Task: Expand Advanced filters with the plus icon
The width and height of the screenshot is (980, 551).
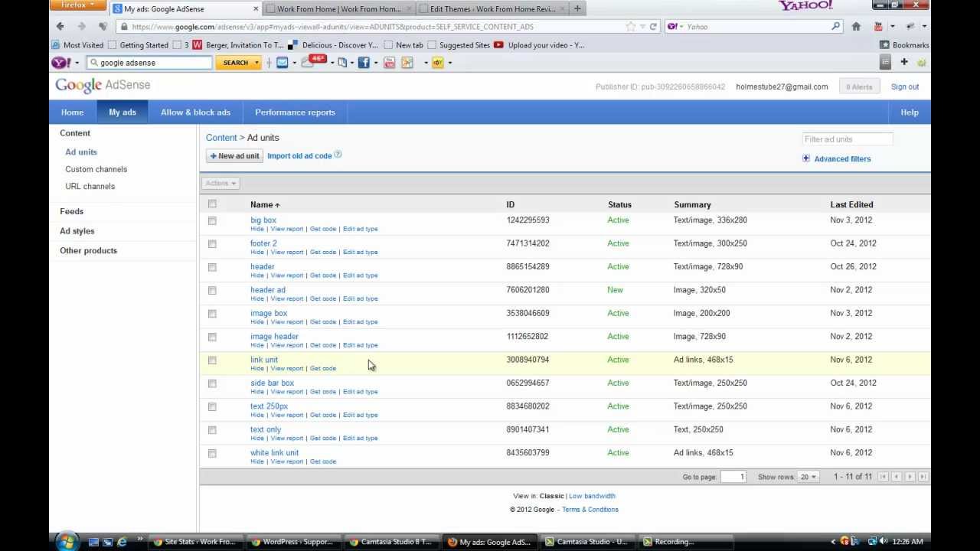Action: coord(806,158)
